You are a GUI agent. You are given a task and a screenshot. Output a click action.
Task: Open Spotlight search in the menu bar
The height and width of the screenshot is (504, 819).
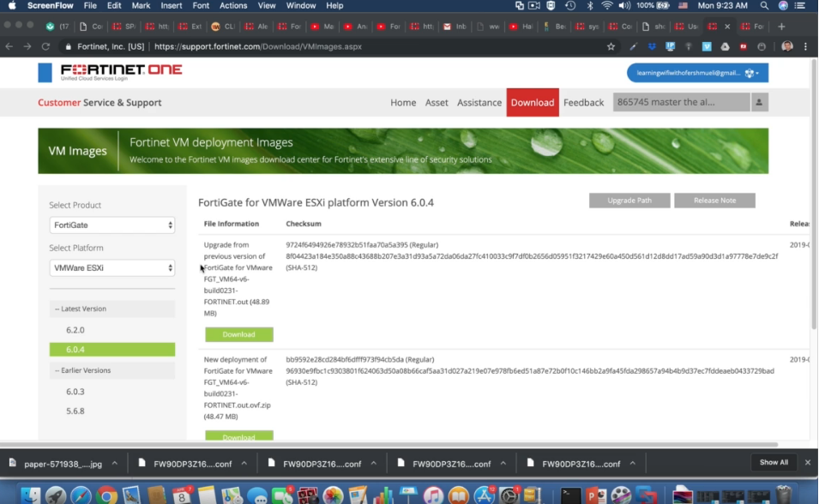(764, 5)
